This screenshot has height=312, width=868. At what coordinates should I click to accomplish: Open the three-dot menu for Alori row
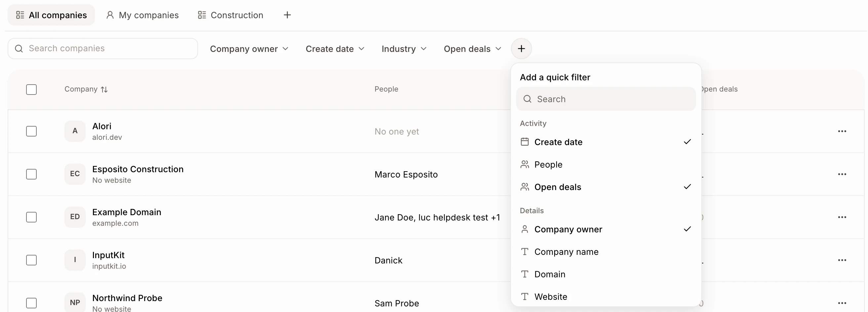coord(842,132)
